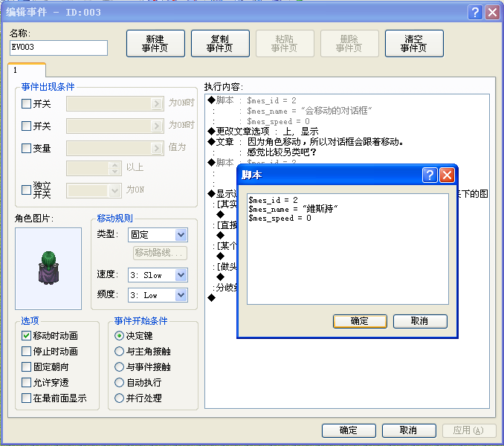
Task: Check the 在最前面显示 option
Action: coord(26,398)
